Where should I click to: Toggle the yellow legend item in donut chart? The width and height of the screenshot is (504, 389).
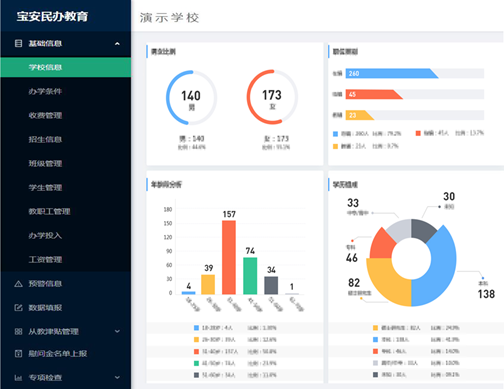[x=397, y=328]
